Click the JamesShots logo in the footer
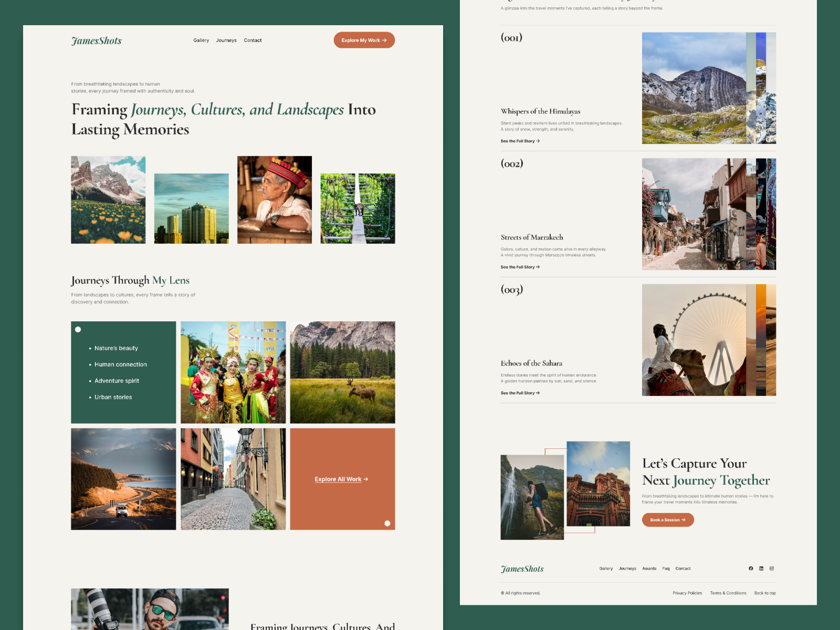840x630 pixels. [522, 568]
